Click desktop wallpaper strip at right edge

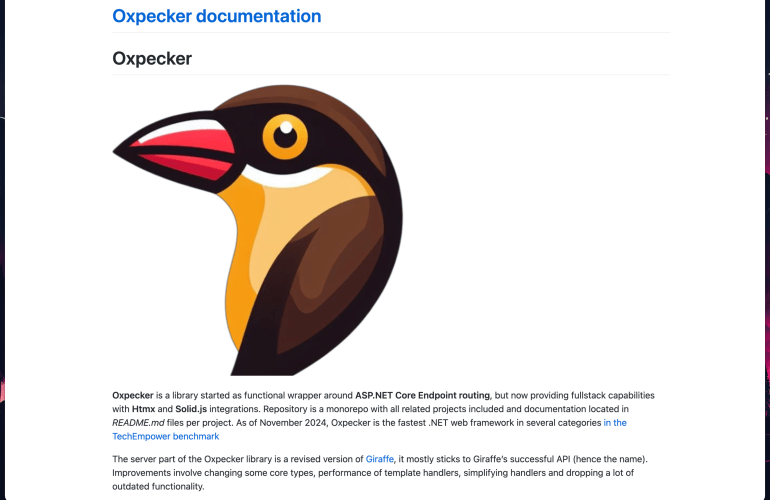click(x=767, y=250)
